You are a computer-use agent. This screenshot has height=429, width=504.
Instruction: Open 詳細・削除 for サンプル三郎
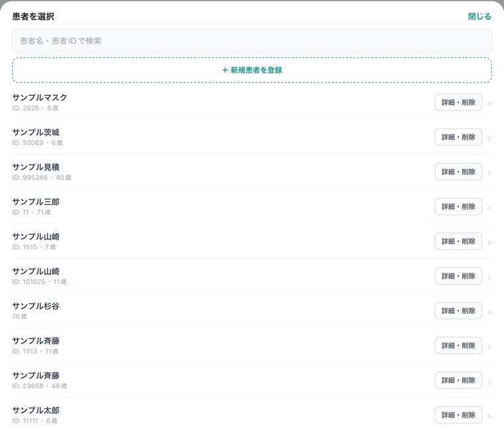(x=458, y=206)
